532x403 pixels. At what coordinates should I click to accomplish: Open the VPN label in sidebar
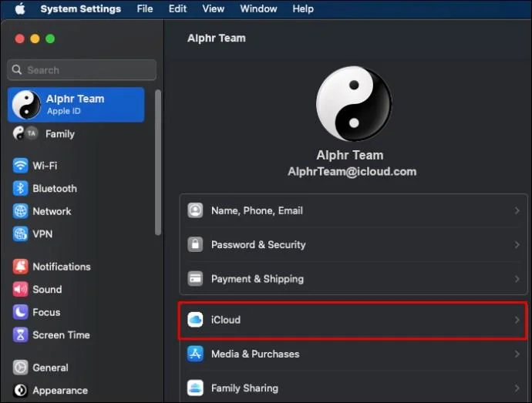pyautogui.click(x=42, y=234)
